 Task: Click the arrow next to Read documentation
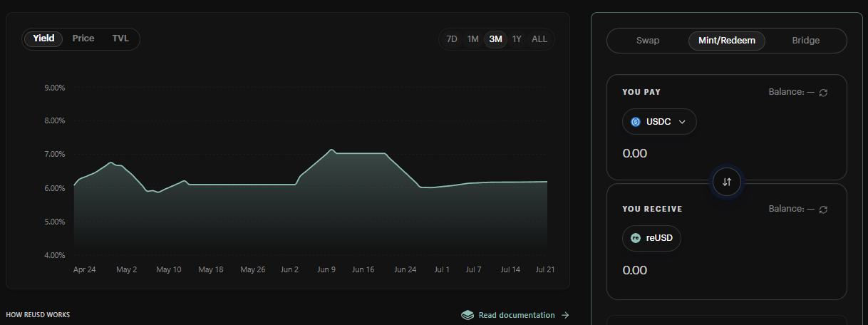[565, 315]
